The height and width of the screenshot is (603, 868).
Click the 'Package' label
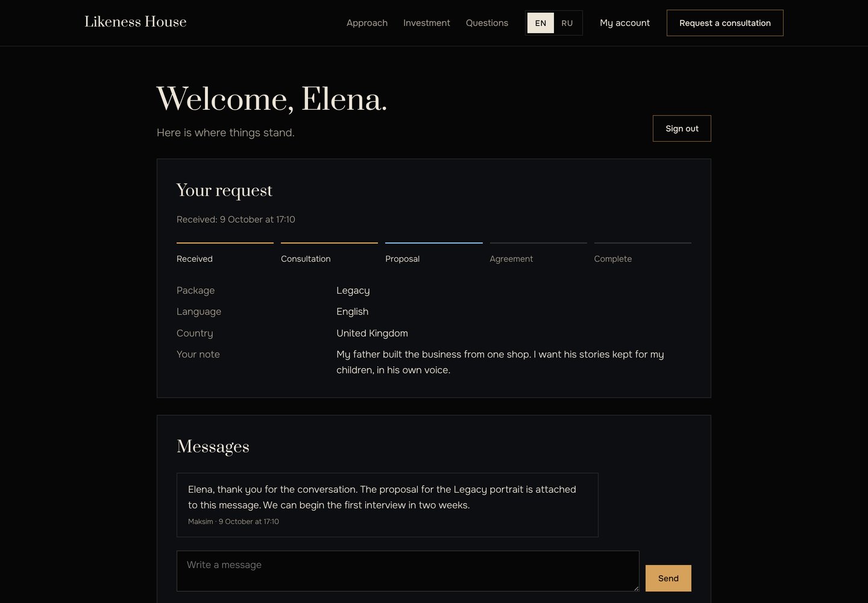point(195,291)
